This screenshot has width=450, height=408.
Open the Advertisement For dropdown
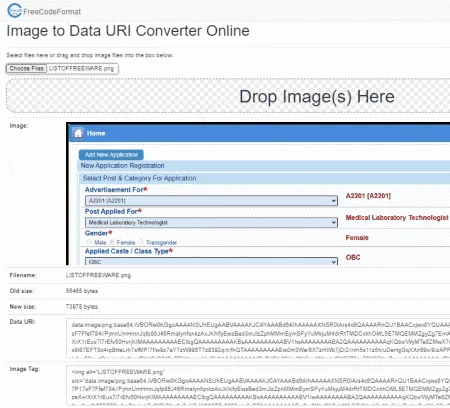(211, 201)
